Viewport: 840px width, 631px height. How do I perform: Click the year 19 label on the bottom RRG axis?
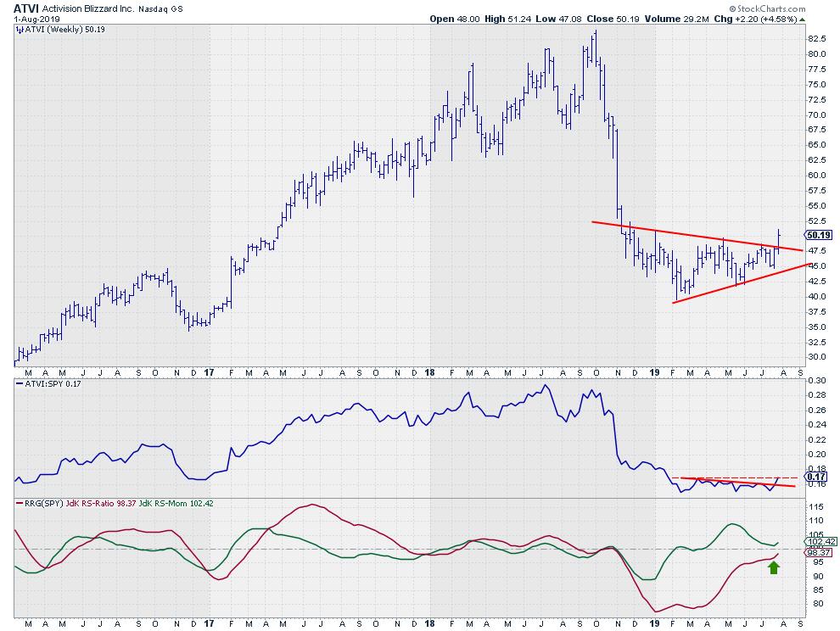(654, 623)
